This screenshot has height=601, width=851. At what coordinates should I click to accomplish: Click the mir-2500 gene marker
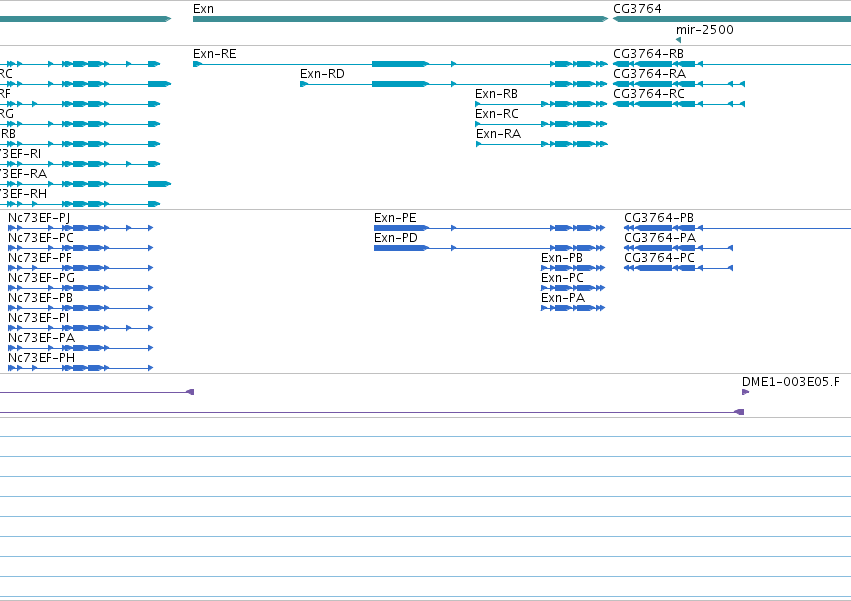(678, 40)
